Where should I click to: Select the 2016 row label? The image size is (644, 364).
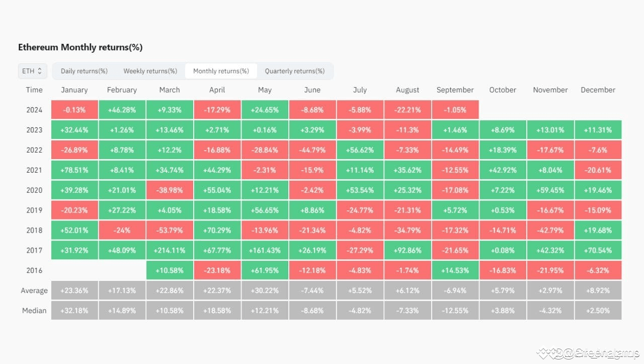tap(34, 270)
